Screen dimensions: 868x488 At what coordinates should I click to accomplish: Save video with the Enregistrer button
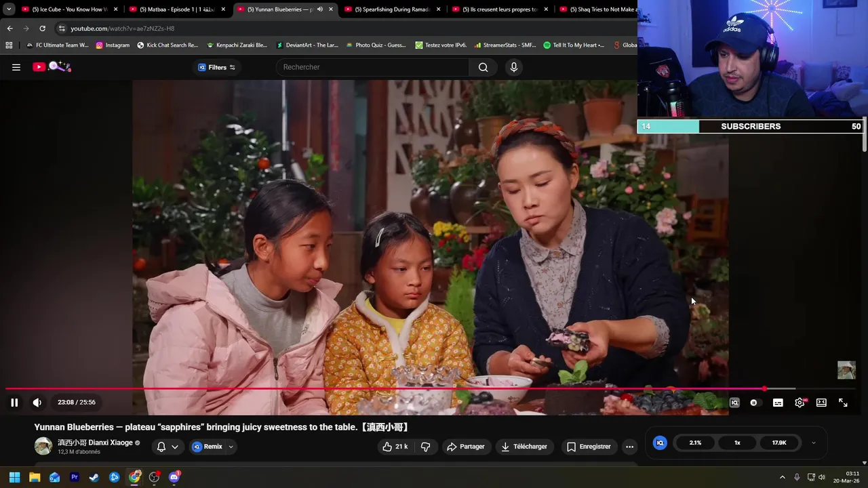pyautogui.click(x=589, y=447)
